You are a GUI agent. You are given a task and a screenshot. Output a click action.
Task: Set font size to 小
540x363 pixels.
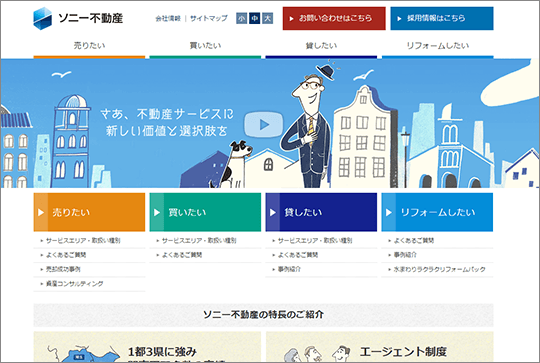(241, 18)
